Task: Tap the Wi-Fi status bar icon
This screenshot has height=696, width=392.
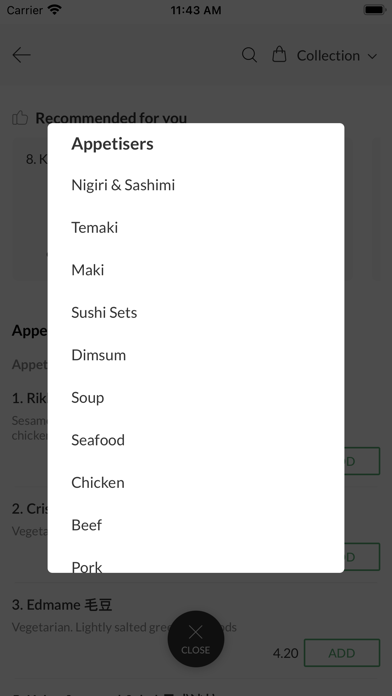Action: 55,10
